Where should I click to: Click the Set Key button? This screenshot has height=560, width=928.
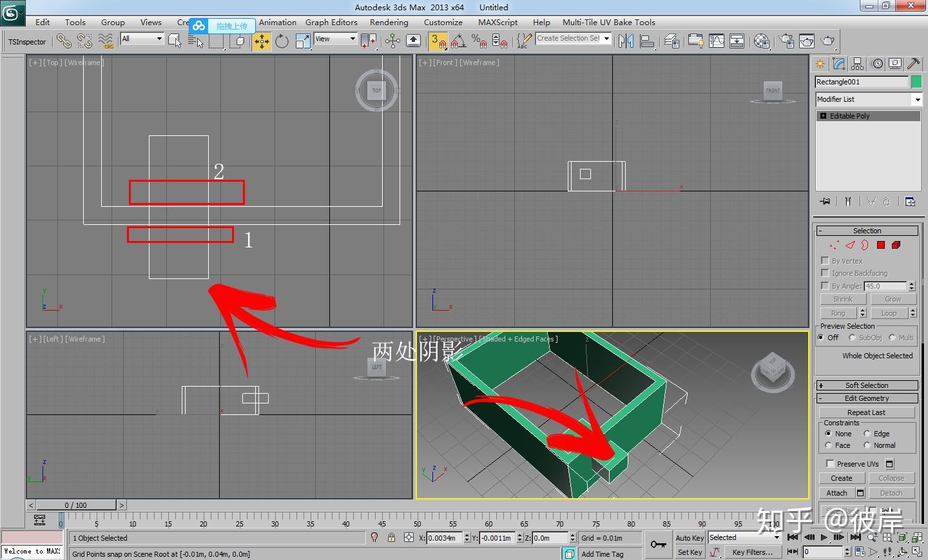click(690, 552)
